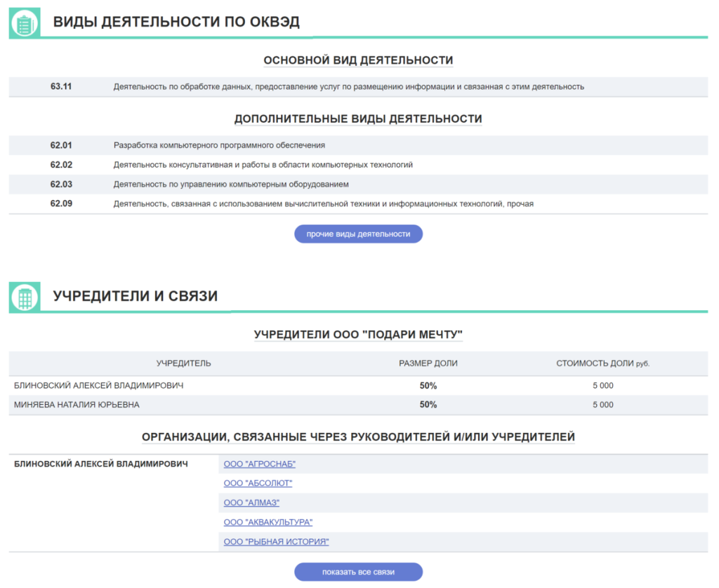Click the Учредитель column header
Viewport: 719px width, 588px height.
point(183,363)
